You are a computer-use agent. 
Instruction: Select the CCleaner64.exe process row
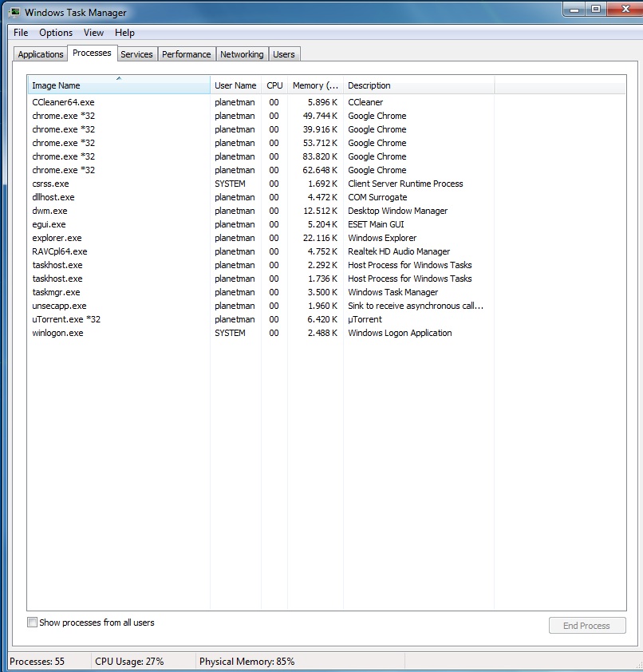click(63, 102)
